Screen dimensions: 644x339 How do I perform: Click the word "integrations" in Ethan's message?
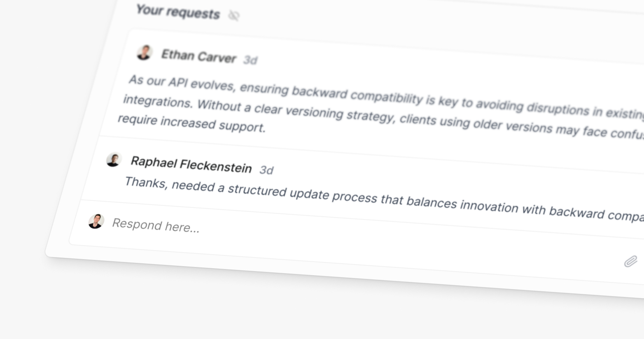158,101
